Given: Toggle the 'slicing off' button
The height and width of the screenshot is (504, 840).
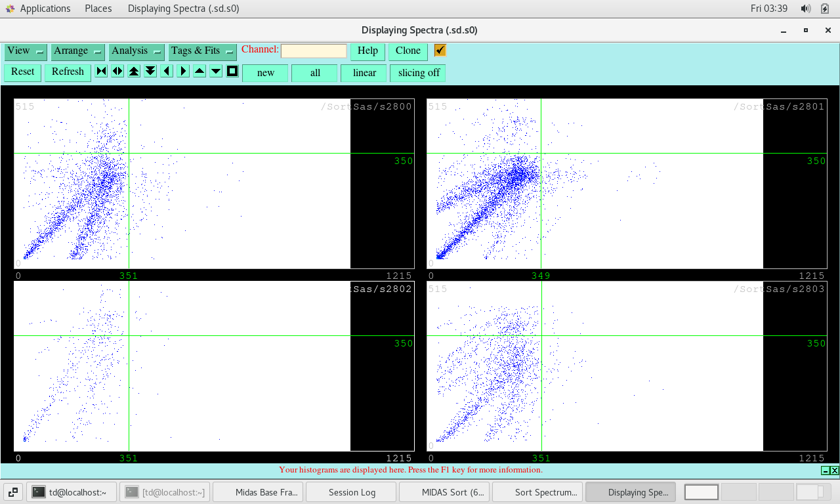Looking at the screenshot, I should click(418, 73).
